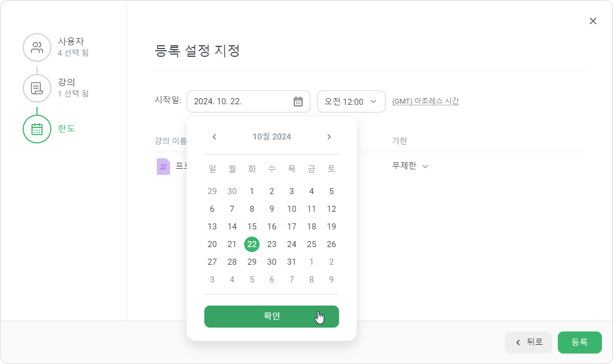
Task: Click the 사용자 step users icon
Action: point(37,47)
